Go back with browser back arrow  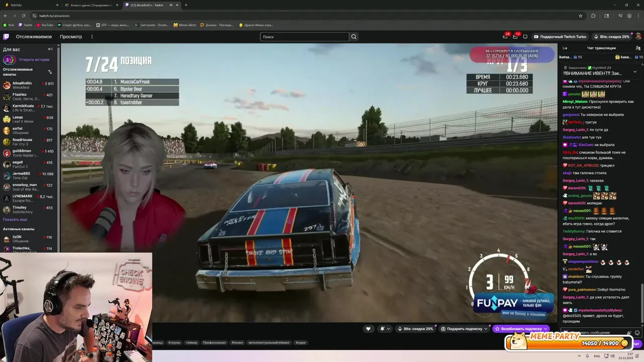coord(6,16)
